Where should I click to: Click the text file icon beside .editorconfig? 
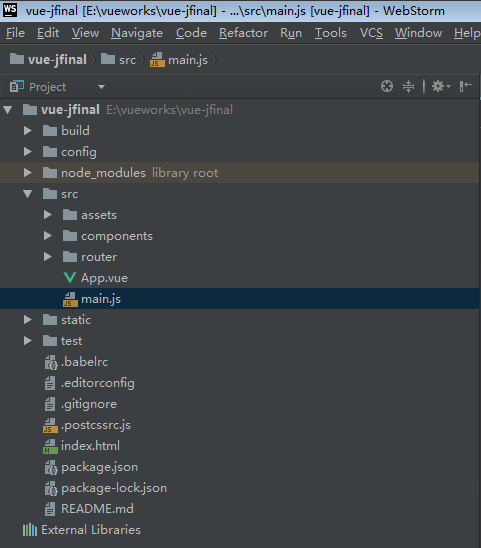(x=50, y=383)
